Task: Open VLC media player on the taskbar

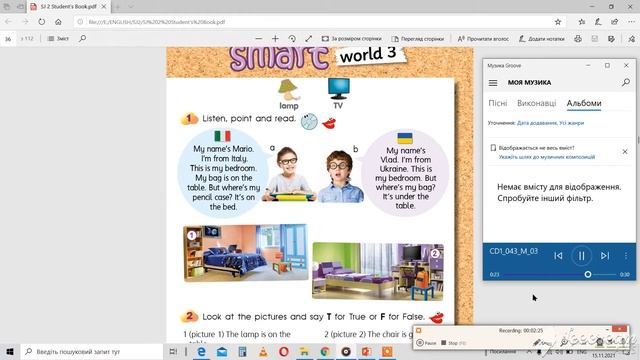Action: (x=263, y=351)
